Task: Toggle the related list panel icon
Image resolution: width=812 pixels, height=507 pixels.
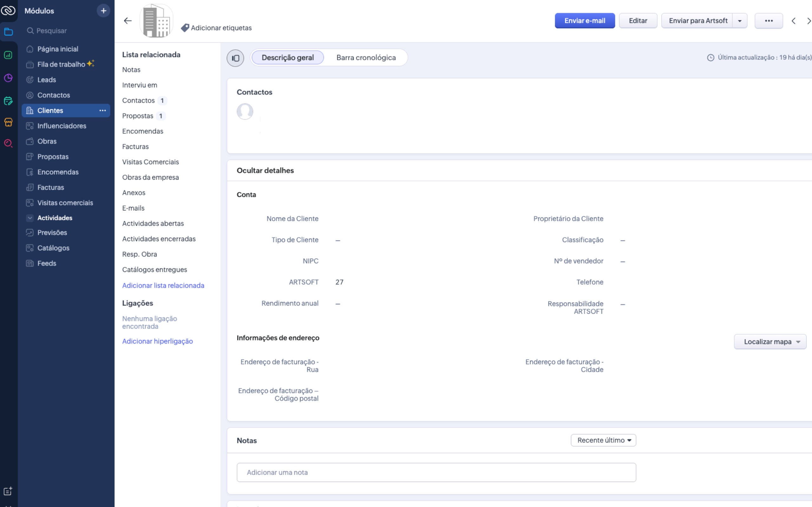Action: [x=235, y=58]
